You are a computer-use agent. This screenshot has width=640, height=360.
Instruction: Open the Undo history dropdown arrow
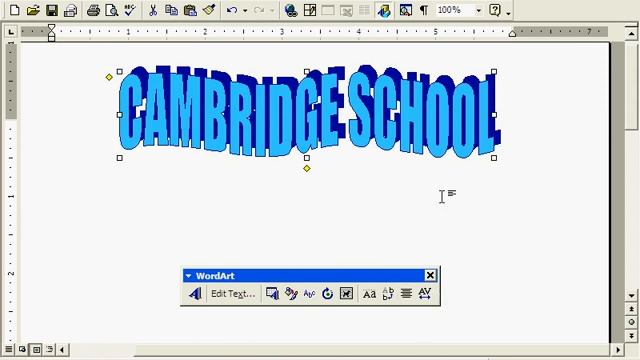click(x=245, y=10)
